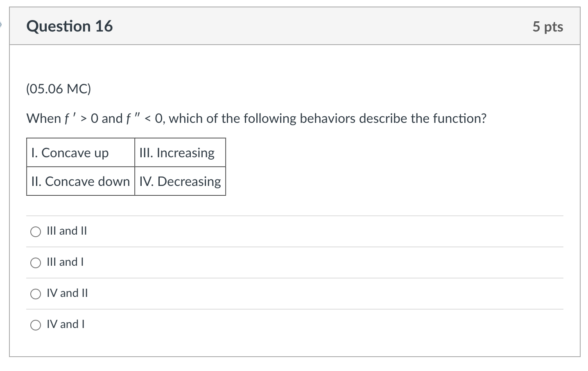Choose the radio circle beside IV and II
Viewport: 588px width, 371px height.
[x=36, y=294]
